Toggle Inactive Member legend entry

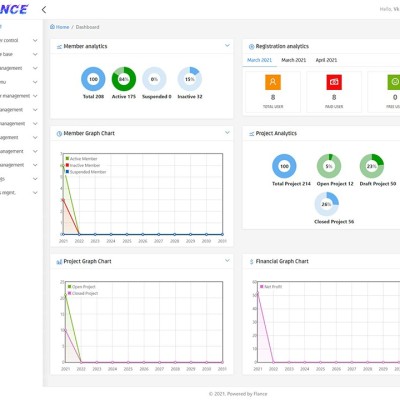point(83,165)
